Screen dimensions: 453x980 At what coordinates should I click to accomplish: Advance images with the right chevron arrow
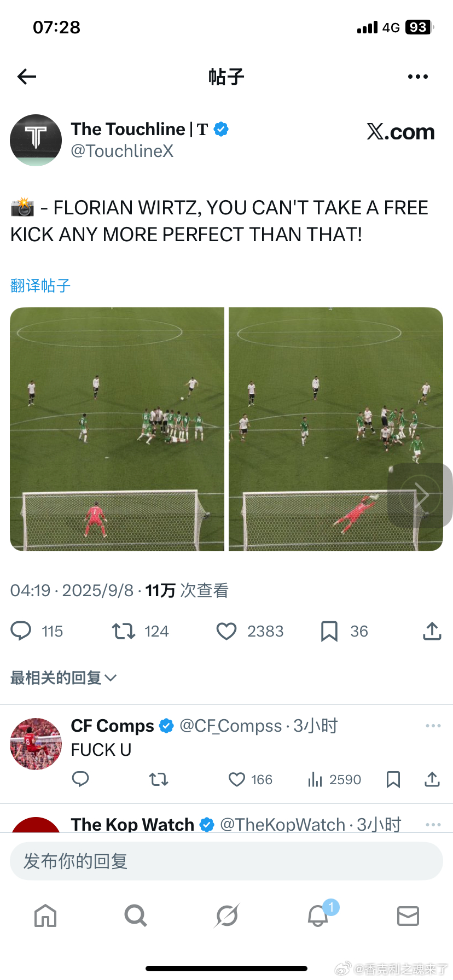tap(420, 495)
